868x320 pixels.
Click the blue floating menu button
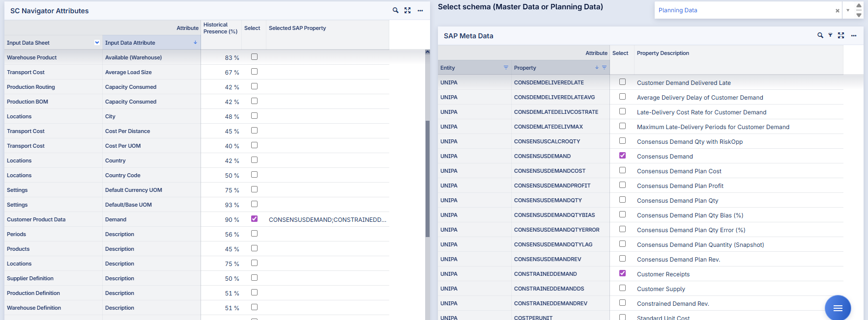(838, 308)
